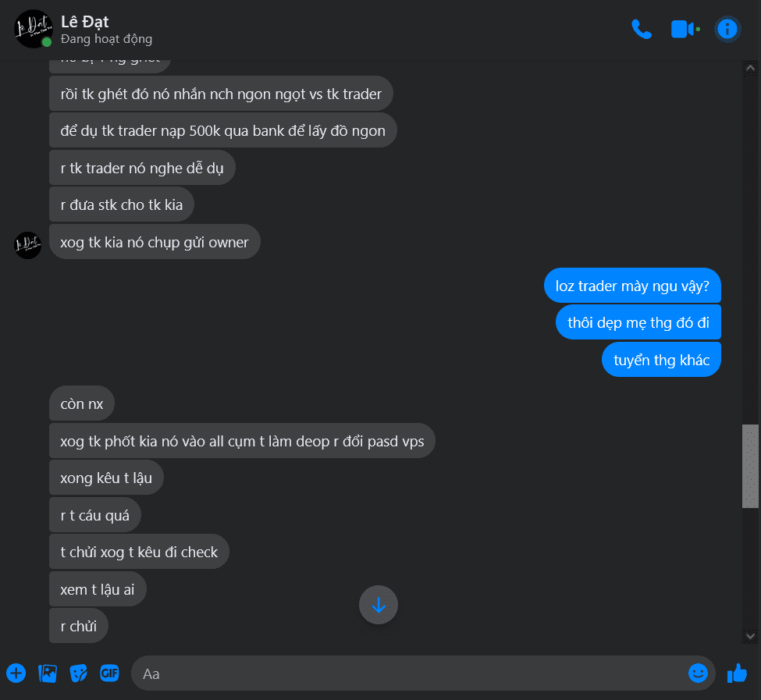The height and width of the screenshot is (700, 761).
Task: Open the emoji picker
Action: pos(698,673)
